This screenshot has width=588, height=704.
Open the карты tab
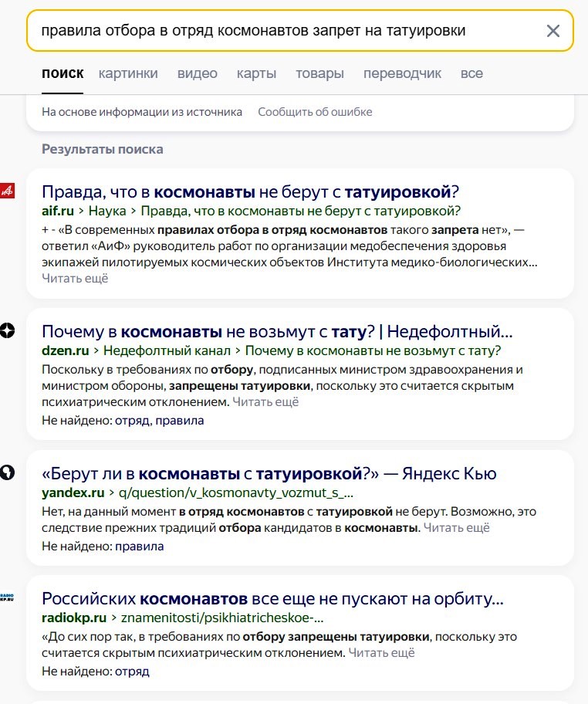coord(256,73)
